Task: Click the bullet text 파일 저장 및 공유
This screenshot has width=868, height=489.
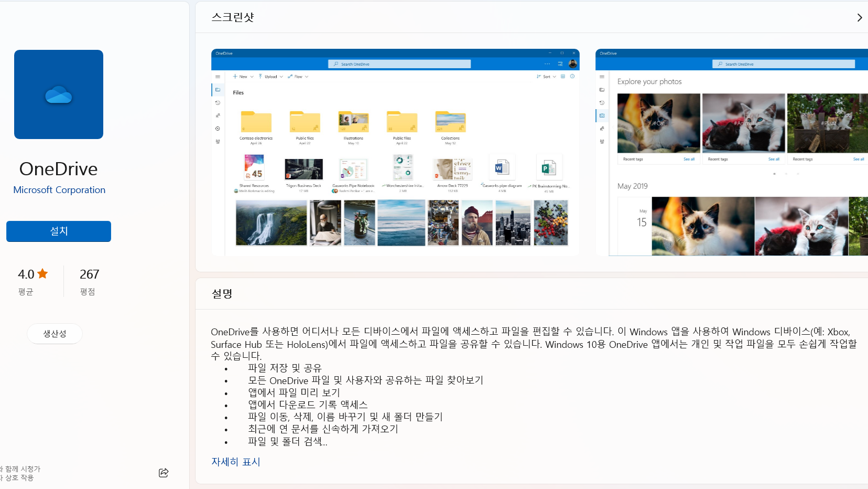Action: [285, 368]
